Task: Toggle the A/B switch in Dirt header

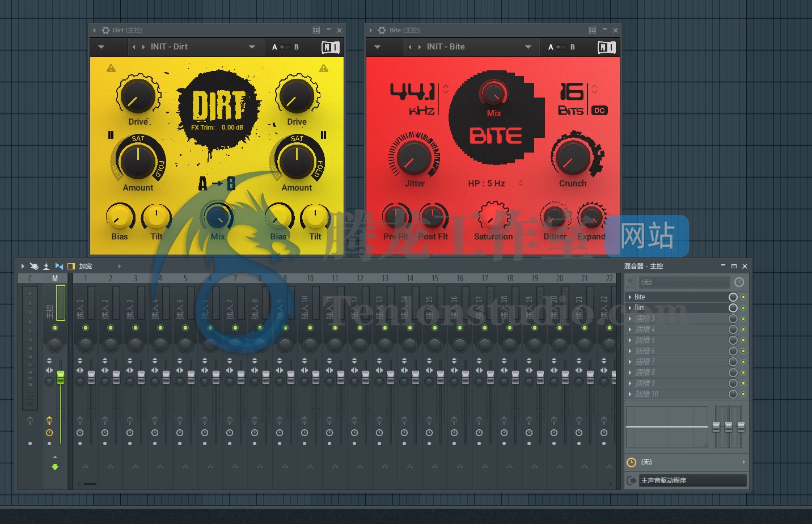Action: [x=285, y=47]
